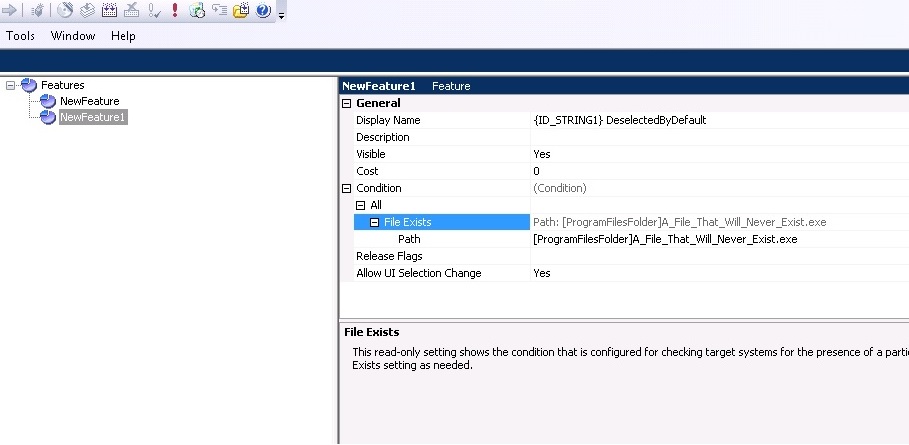Click the grayed-out X keyboard toolbar icon
Viewport: 909px width, 445px height.
(x=132, y=10)
